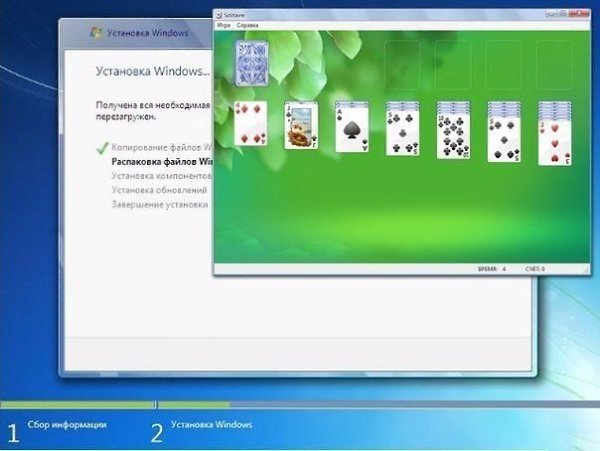Select the five of clubs card

tap(403, 133)
